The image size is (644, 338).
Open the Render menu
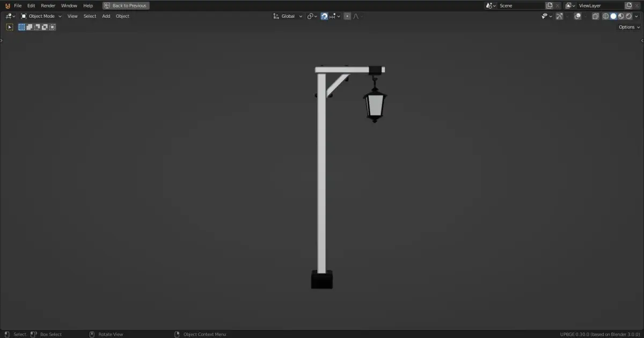pos(48,5)
